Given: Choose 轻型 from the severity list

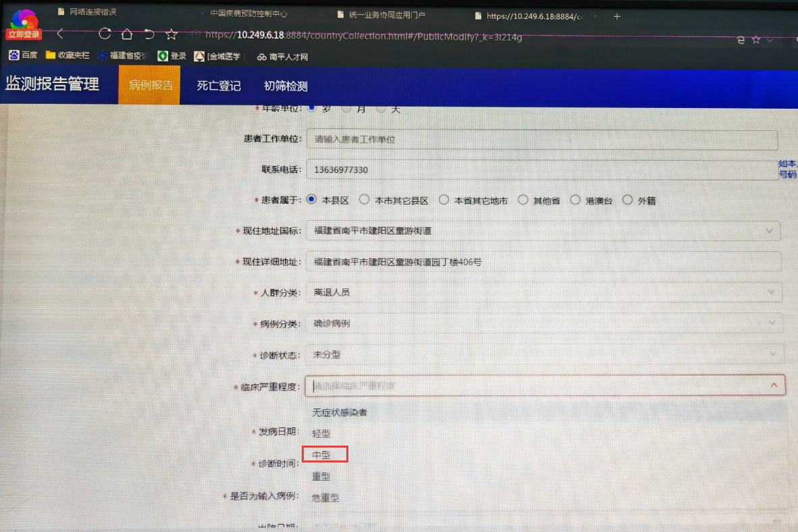Looking at the screenshot, I should point(321,433).
